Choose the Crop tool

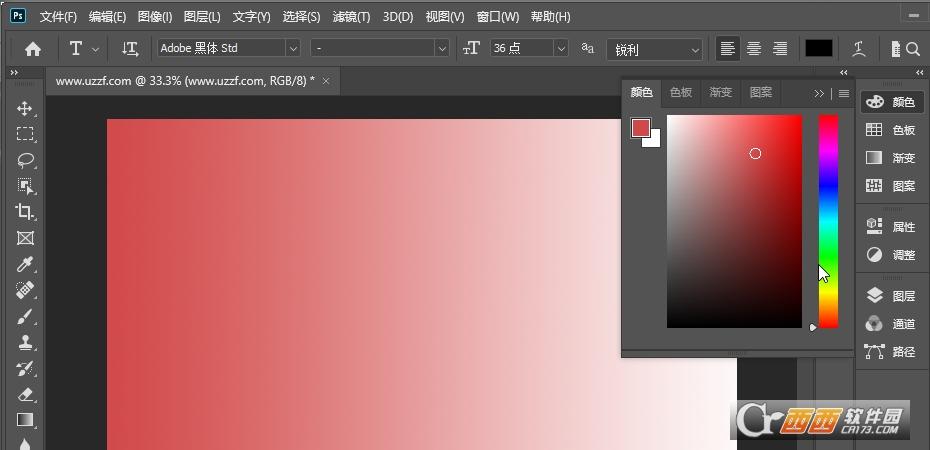click(25, 212)
